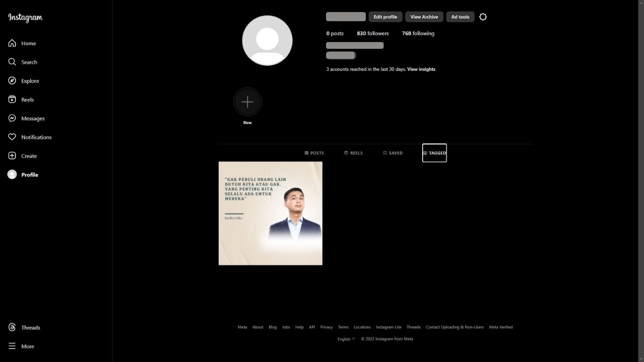Add a New story highlight
This screenshot has height=362, width=644.
pos(248,102)
